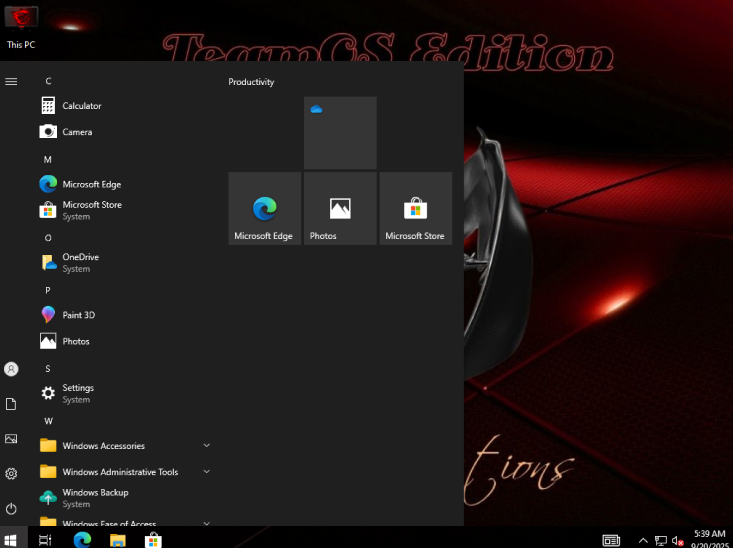Screen dimensions: 733x548
Task: Click the letter C group header
Action: tap(48, 81)
